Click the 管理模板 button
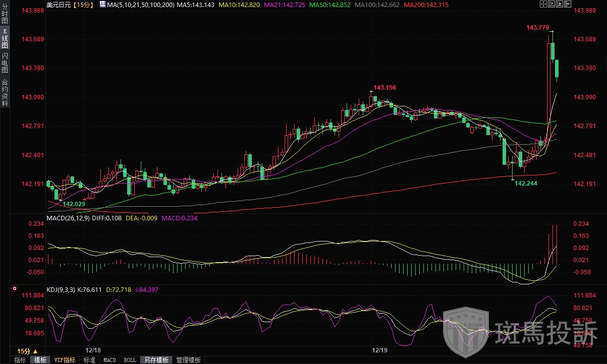 click(x=188, y=360)
